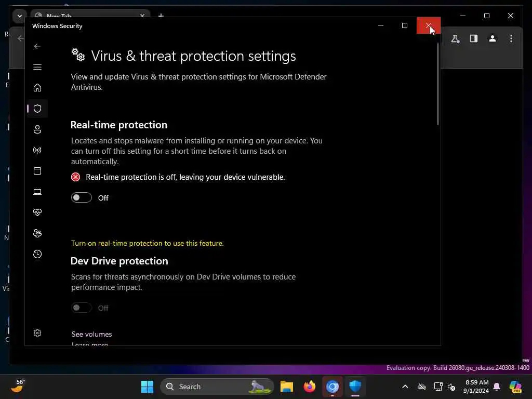Click the network status tray icon

438,387
